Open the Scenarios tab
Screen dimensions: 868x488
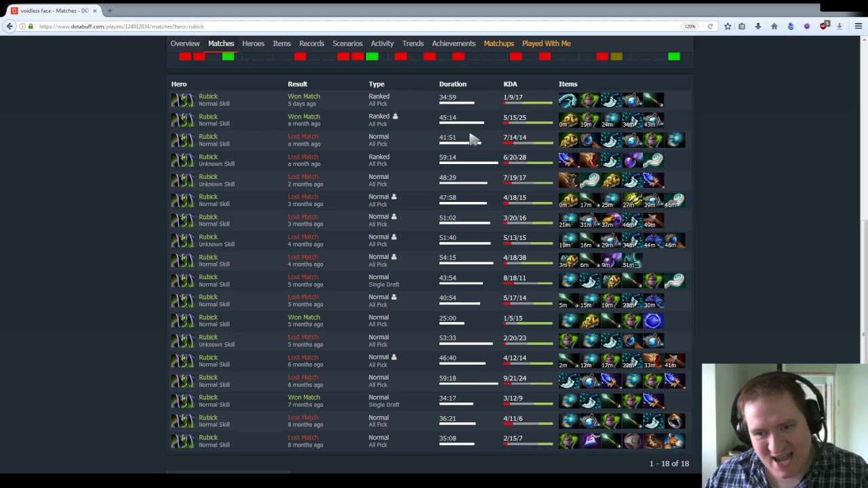coord(347,43)
